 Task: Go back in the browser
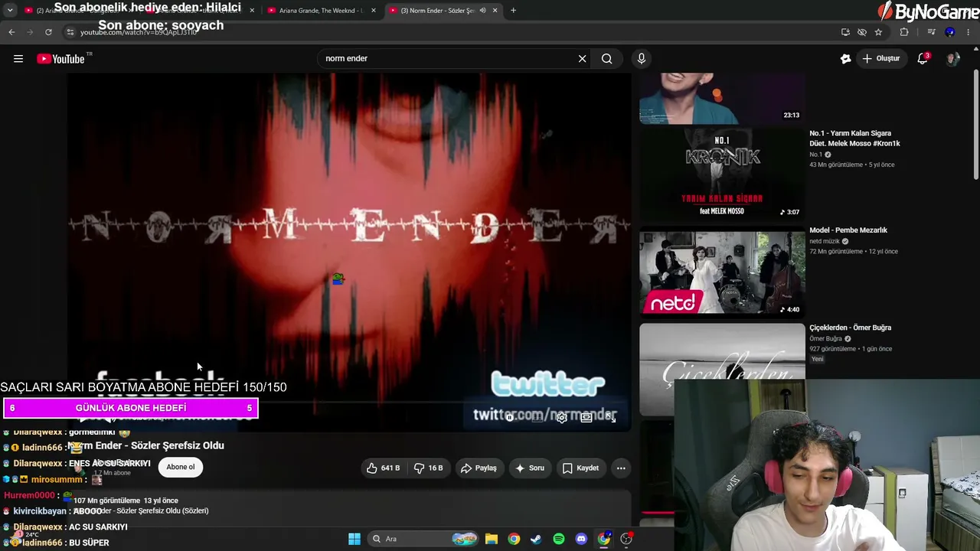click(x=11, y=32)
